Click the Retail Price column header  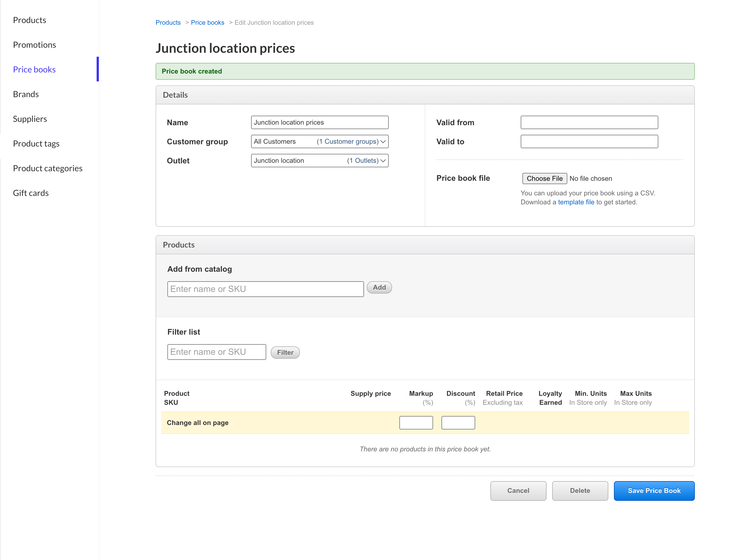point(502,398)
